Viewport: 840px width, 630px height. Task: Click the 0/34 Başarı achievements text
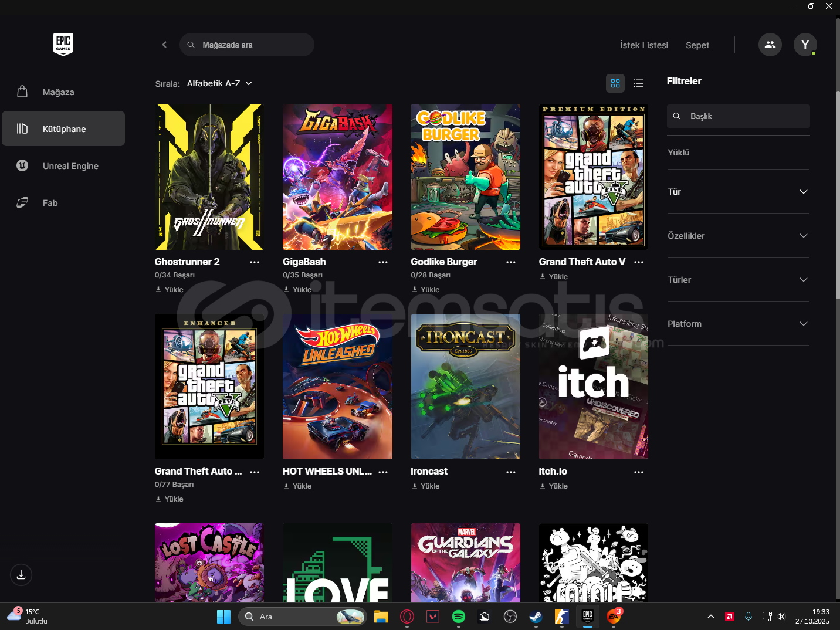(x=175, y=275)
